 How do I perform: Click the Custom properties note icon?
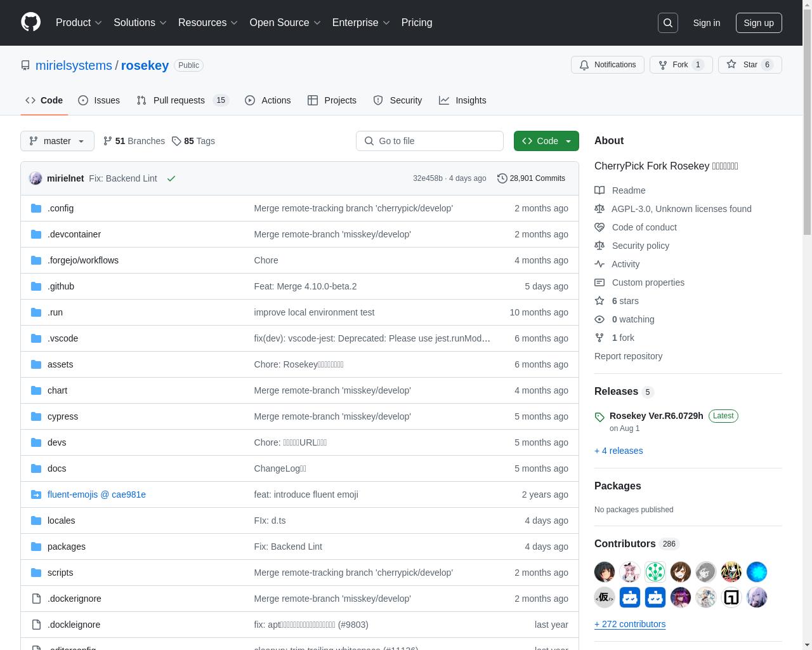pyautogui.click(x=599, y=282)
